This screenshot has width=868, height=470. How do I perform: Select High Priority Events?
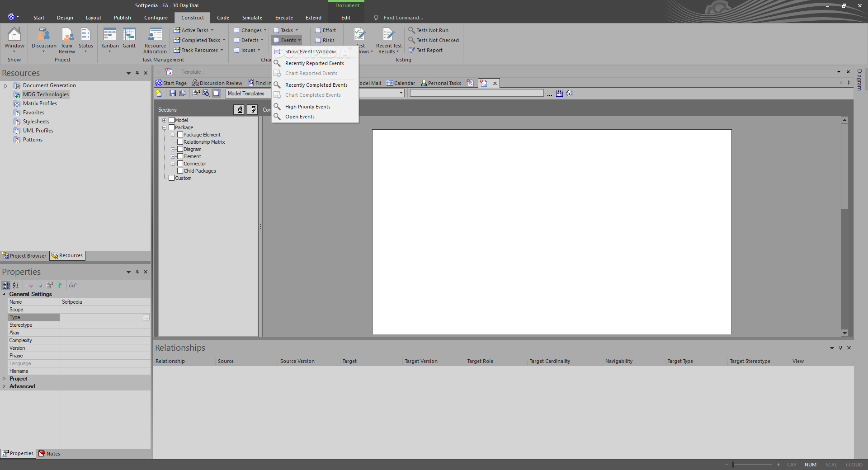(315, 107)
